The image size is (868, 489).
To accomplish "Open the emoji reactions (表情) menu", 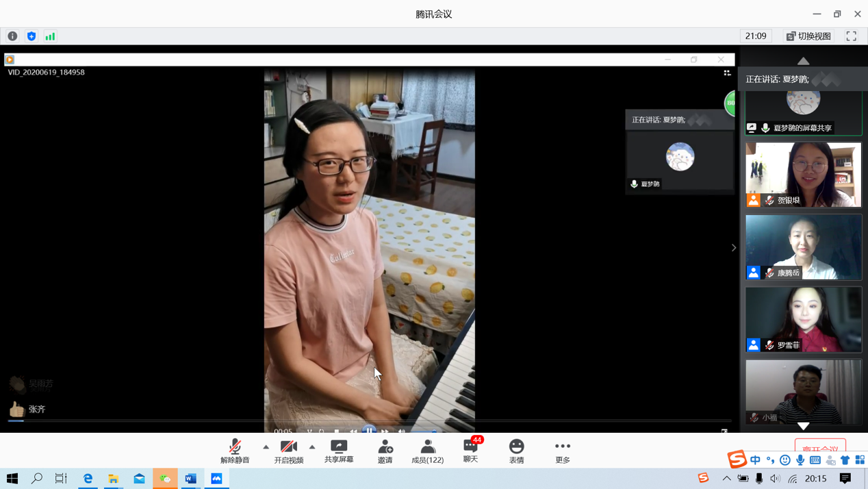I will 517,451.
